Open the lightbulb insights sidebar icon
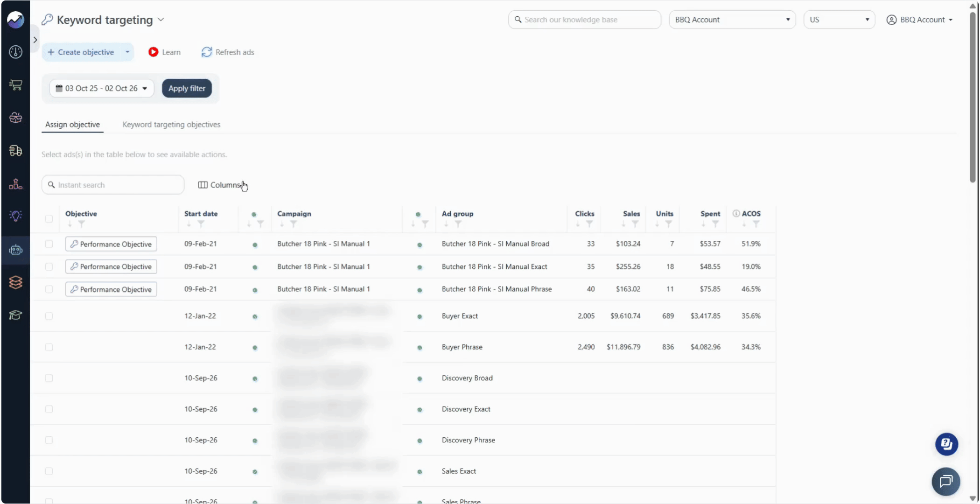Image resolution: width=980 pixels, height=504 pixels. (15, 216)
